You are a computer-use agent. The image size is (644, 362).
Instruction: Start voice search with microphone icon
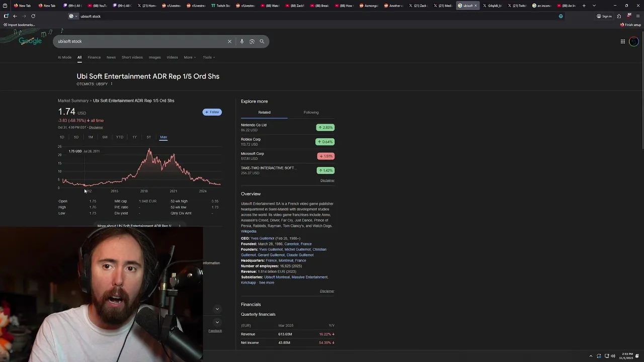(242, 41)
